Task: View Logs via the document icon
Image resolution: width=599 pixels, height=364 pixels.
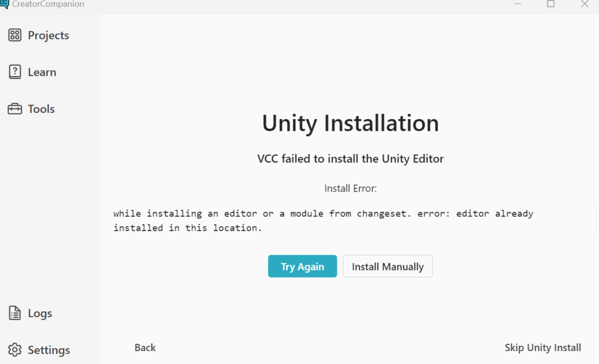Action: [x=14, y=313]
